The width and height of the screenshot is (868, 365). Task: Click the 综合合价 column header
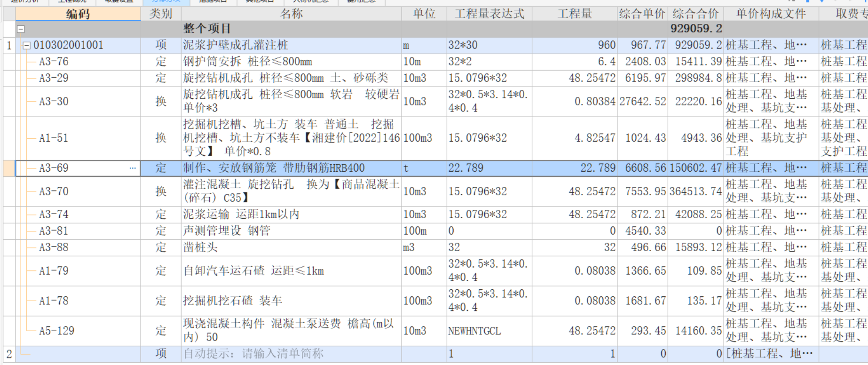click(696, 14)
